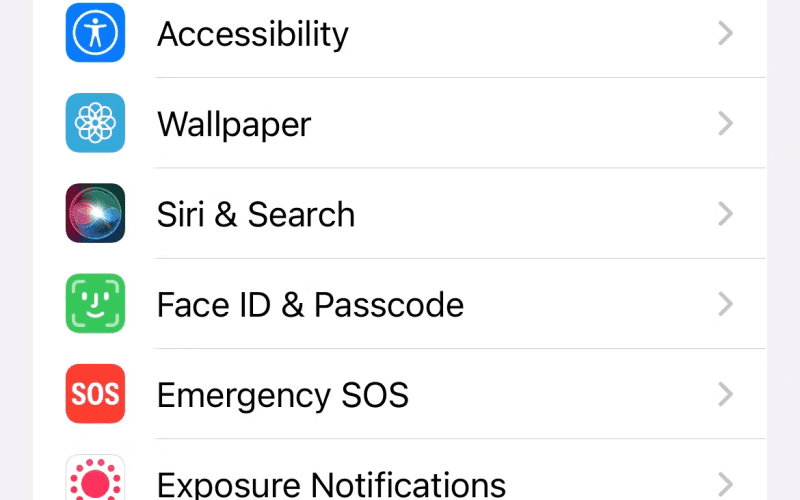Tap the red SOS icon

point(95,394)
